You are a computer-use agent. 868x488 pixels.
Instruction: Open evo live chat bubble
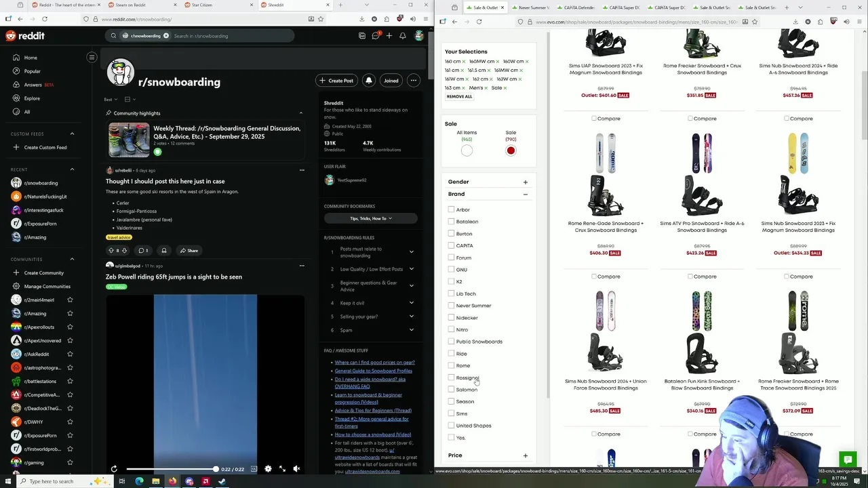pos(847,460)
